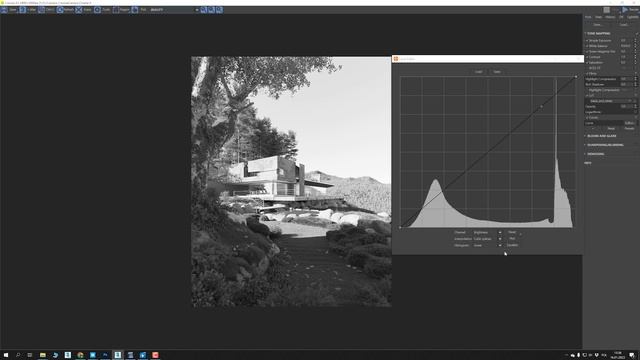Click the Render play button top right
The image size is (640, 360).
[625, 9]
